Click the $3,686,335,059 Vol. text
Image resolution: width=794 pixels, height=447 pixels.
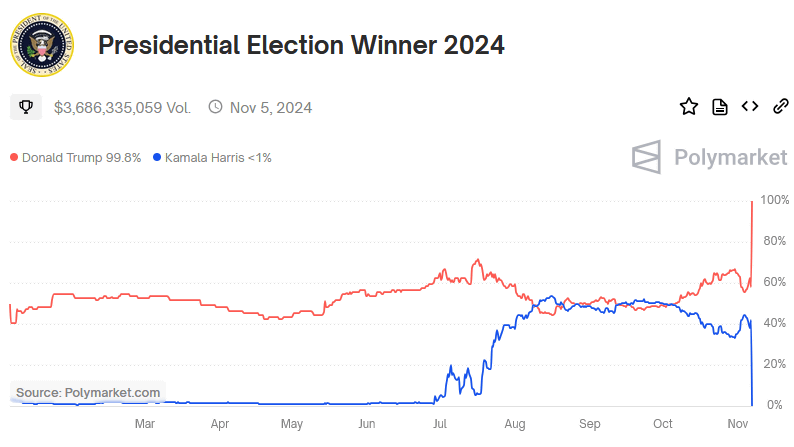(x=122, y=107)
